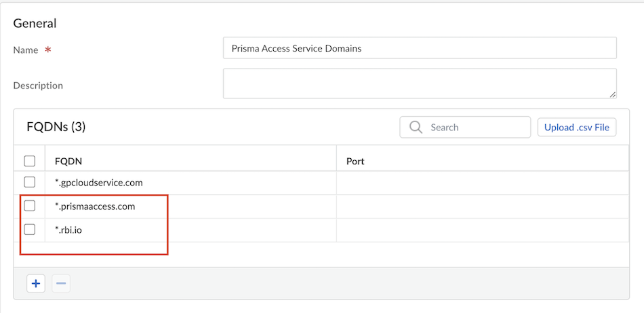
Task: Focus the Name input field
Action: click(x=420, y=48)
